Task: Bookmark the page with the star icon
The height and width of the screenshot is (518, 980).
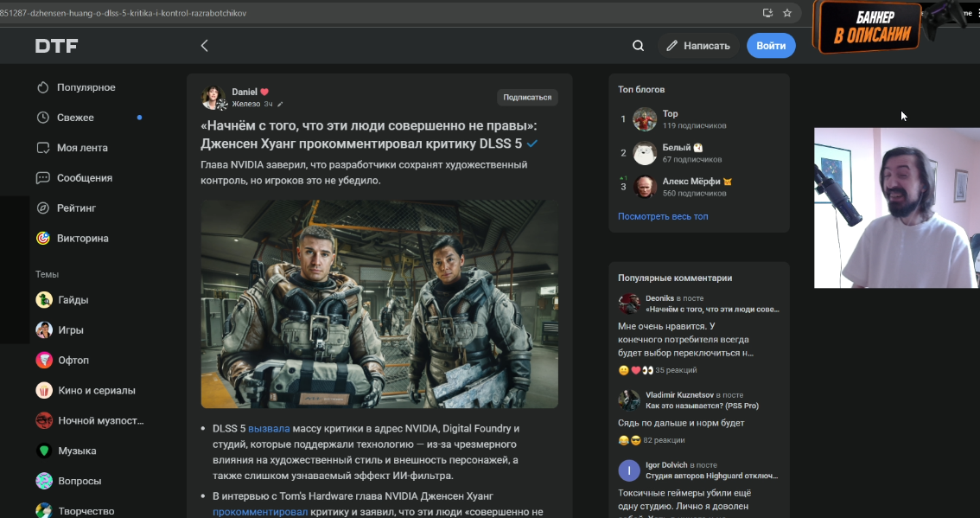Action: [786, 13]
